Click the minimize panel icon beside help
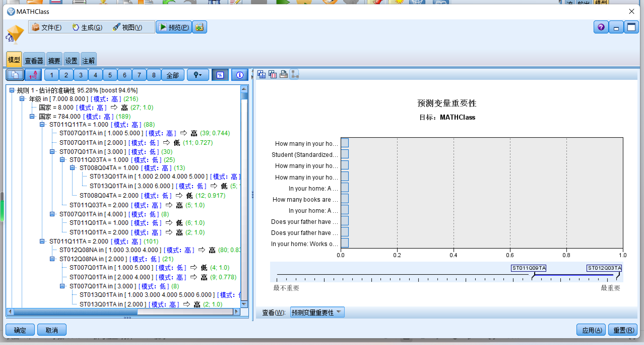Screen dimensions: 644x345 pyautogui.click(x=616, y=27)
